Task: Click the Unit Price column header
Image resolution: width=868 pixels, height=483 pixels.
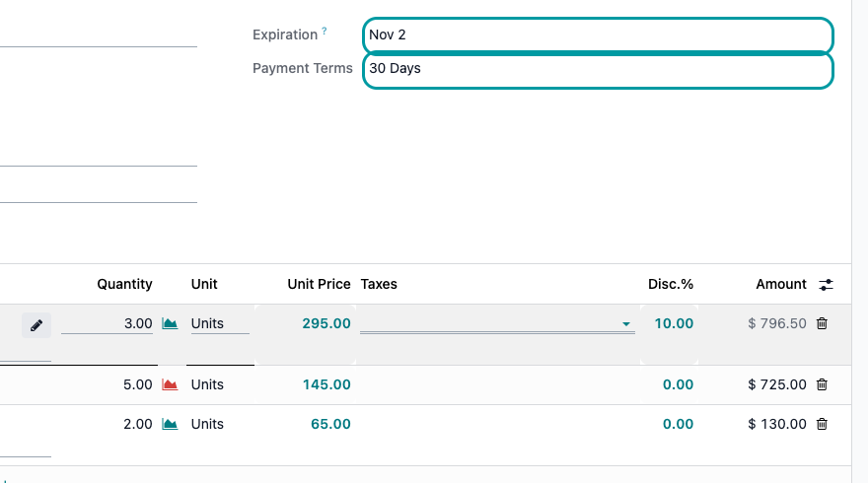Action: point(319,284)
